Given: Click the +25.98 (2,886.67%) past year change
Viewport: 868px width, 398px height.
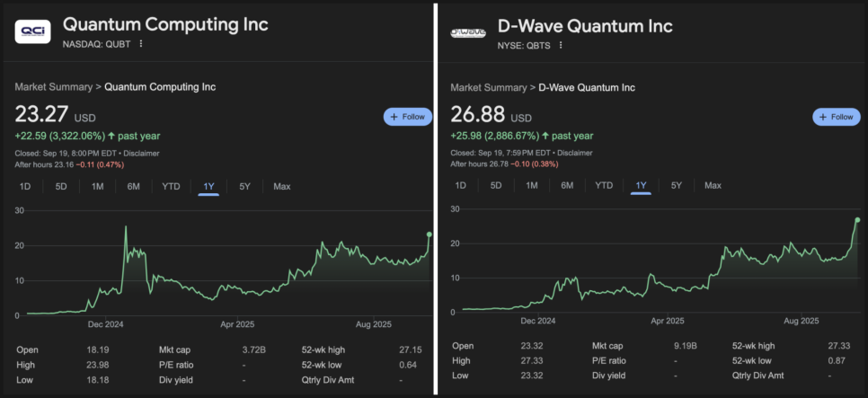Looking at the screenshot, I should [x=521, y=137].
